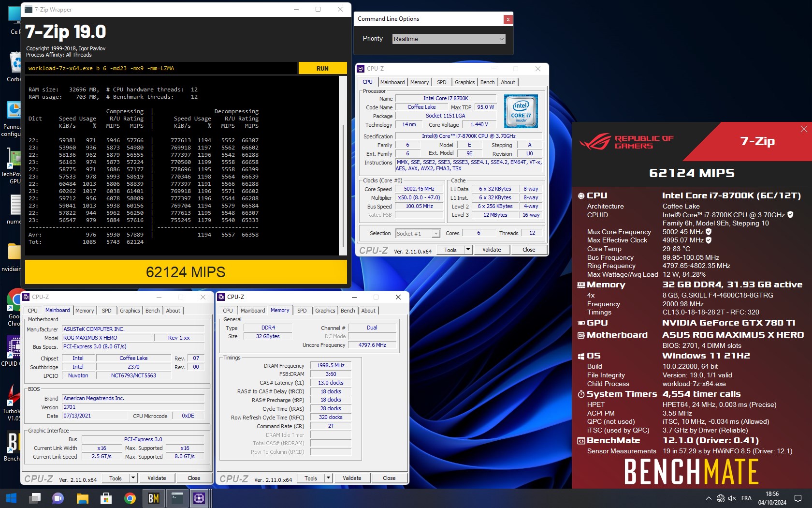Click Validate in Mainboard CPU-Z window
Screen dimensions: 812x508
pyautogui.click(x=157, y=478)
